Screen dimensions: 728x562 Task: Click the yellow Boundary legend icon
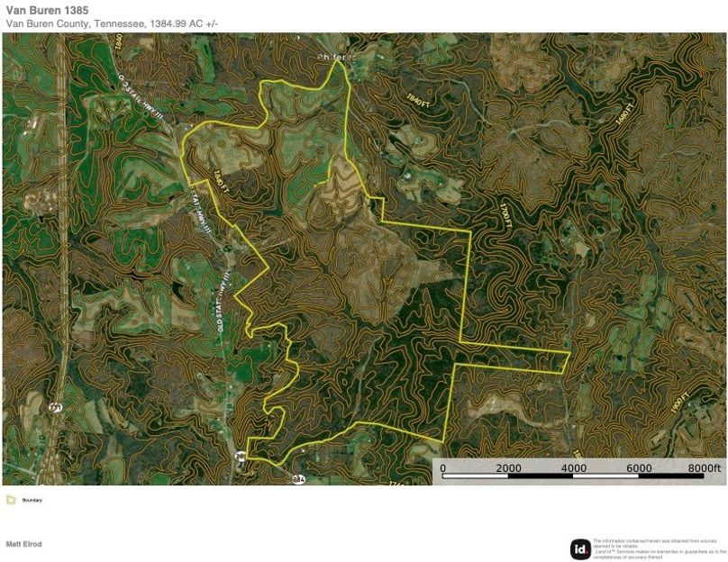coord(11,500)
